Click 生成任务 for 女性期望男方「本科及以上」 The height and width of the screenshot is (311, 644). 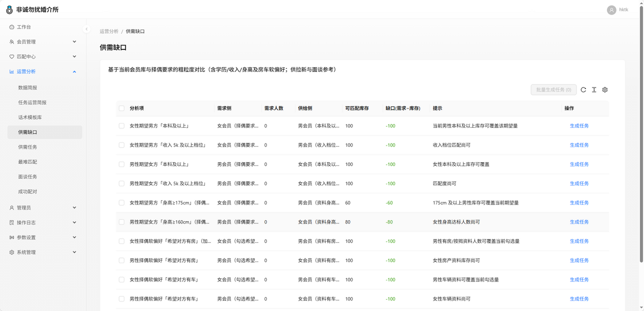579,126
